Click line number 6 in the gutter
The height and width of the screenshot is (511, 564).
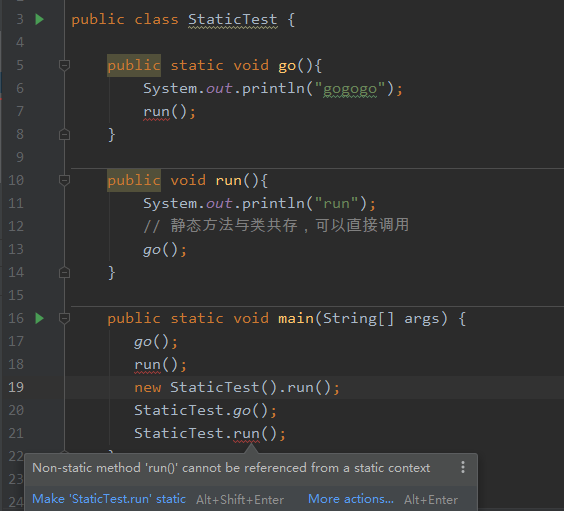[x=20, y=88]
